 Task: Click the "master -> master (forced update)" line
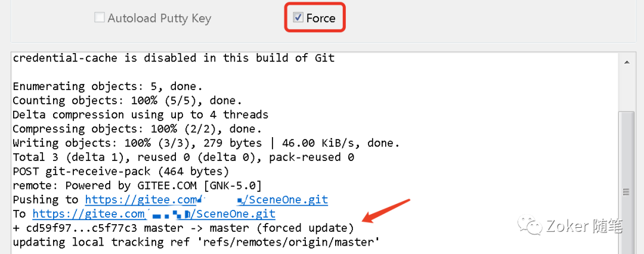[x=183, y=228]
